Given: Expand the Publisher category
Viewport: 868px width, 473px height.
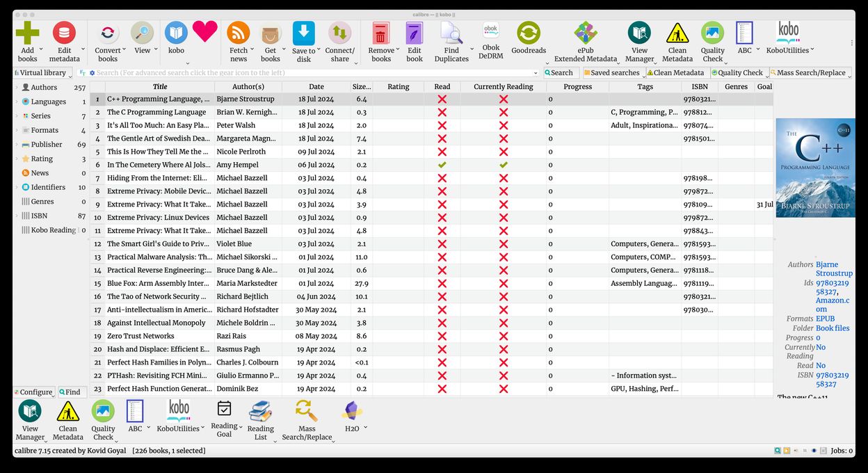Looking at the screenshot, I should (17, 145).
